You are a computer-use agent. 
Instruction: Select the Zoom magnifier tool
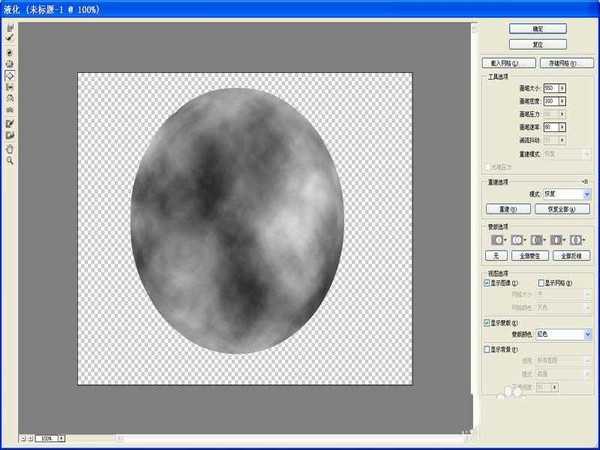coord(10,160)
